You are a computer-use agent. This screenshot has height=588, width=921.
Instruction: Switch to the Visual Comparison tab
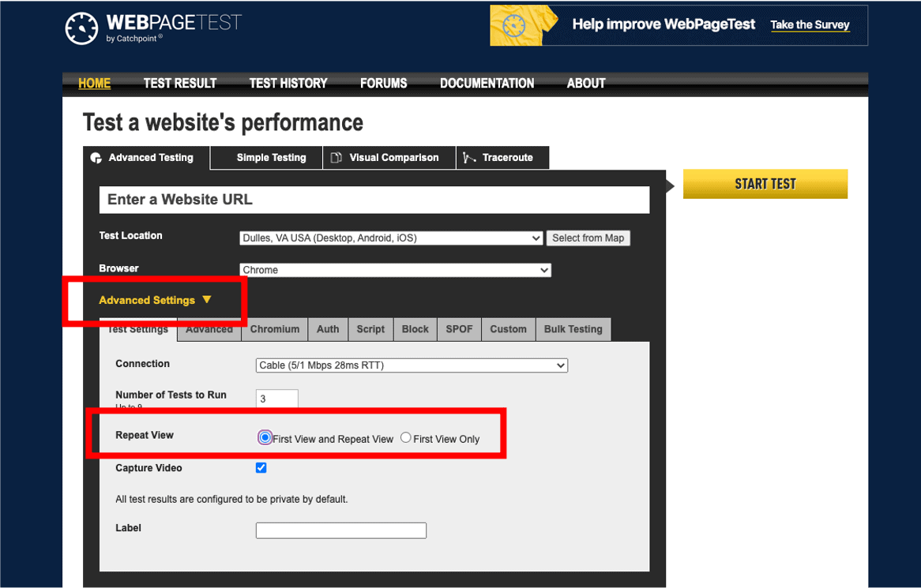[x=389, y=157]
